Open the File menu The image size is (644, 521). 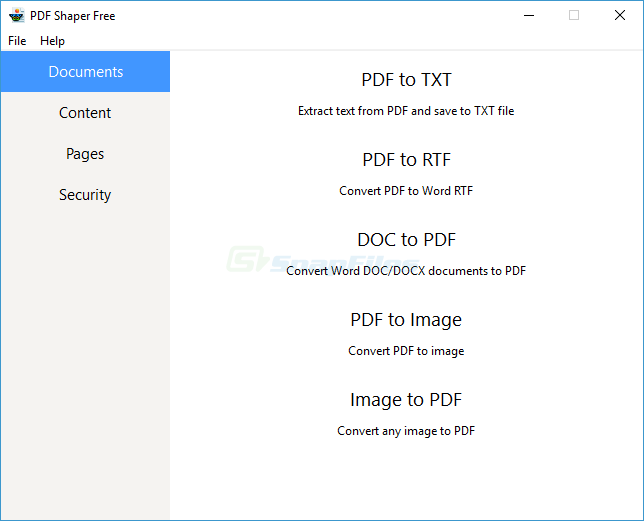17,41
